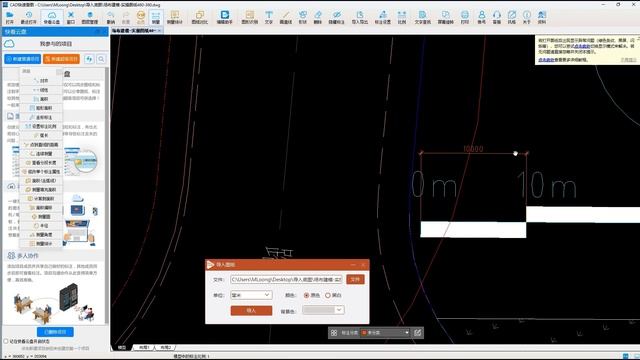Open the layer management toolbar icon
The height and width of the screenshot is (360, 640).
pyautogui.click(x=90, y=17)
